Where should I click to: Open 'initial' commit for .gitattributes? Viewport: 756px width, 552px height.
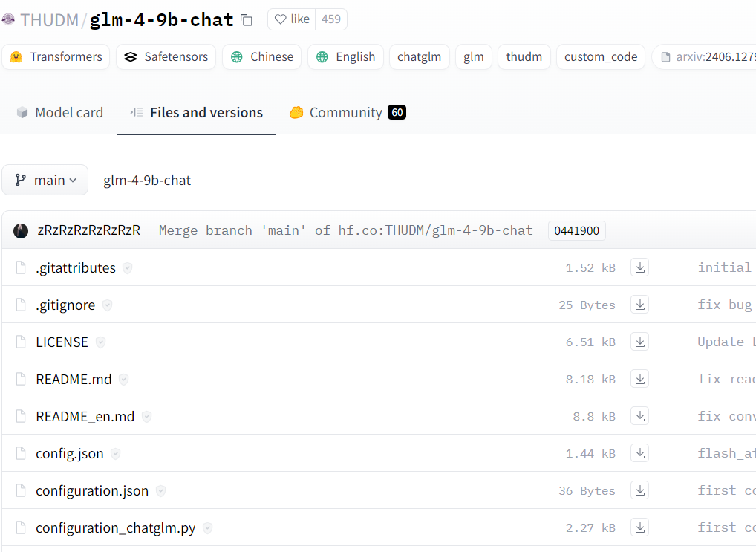(x=726, y=267)
